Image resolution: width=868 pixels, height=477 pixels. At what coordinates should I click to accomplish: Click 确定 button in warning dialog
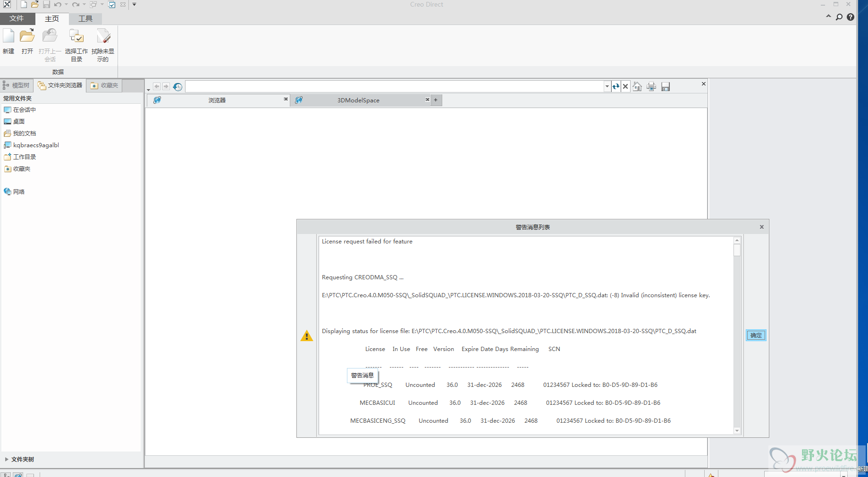pyautogui.click(x=756, y=335)
